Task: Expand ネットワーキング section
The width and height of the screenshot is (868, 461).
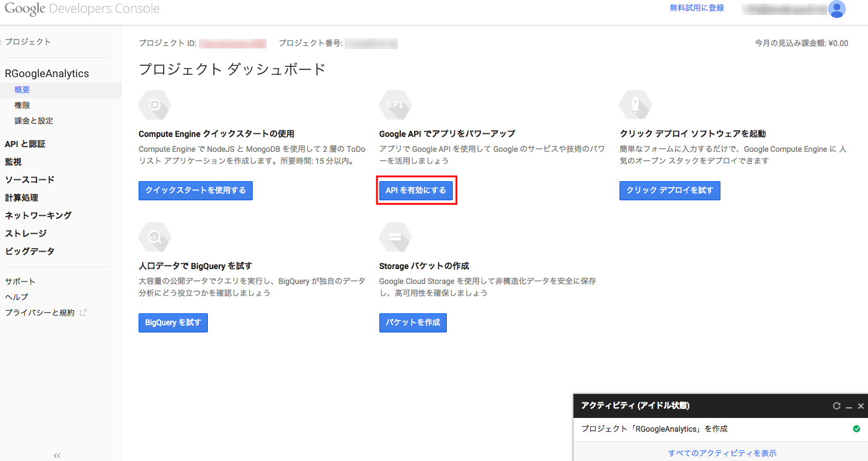Action: (x=38, y=216)
